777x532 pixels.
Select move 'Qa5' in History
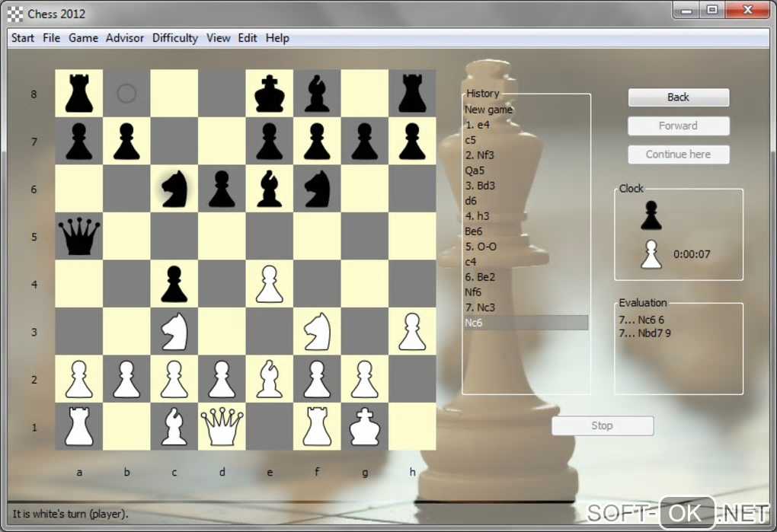pyautogui.click(x=526, y=170)
